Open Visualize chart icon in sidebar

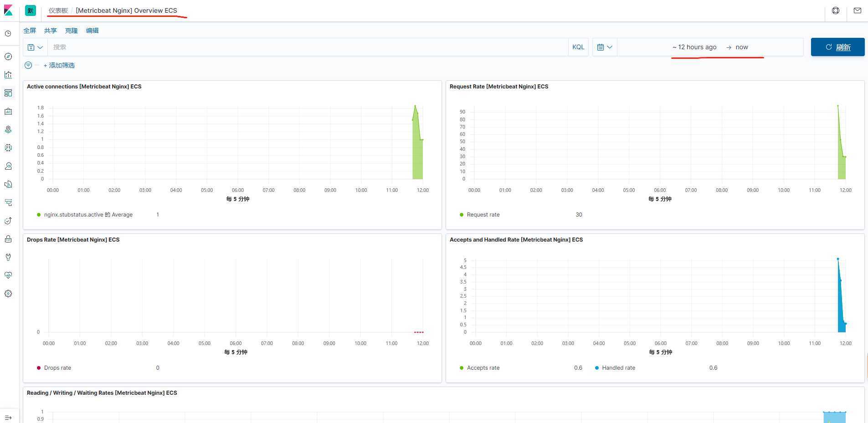(8, 75)
